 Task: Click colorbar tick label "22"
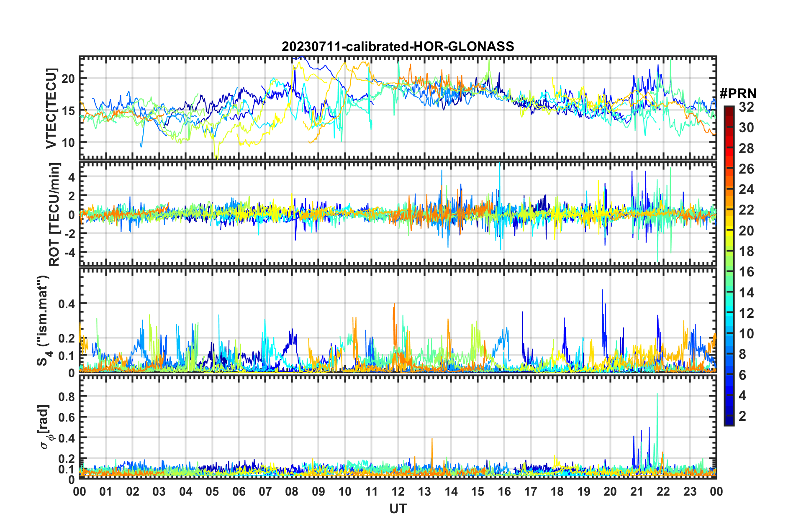pos(746,210)
